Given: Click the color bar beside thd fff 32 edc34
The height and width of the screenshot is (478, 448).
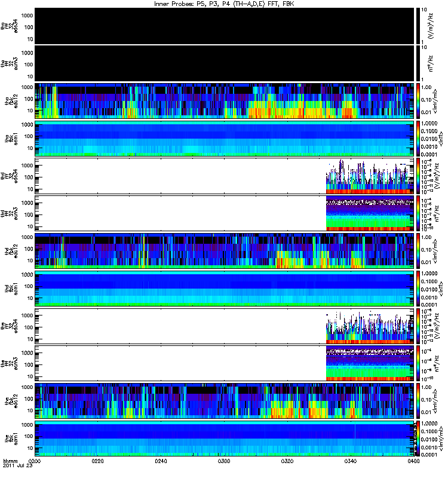Looking at the screenshot, I should (x=418, y=176).
